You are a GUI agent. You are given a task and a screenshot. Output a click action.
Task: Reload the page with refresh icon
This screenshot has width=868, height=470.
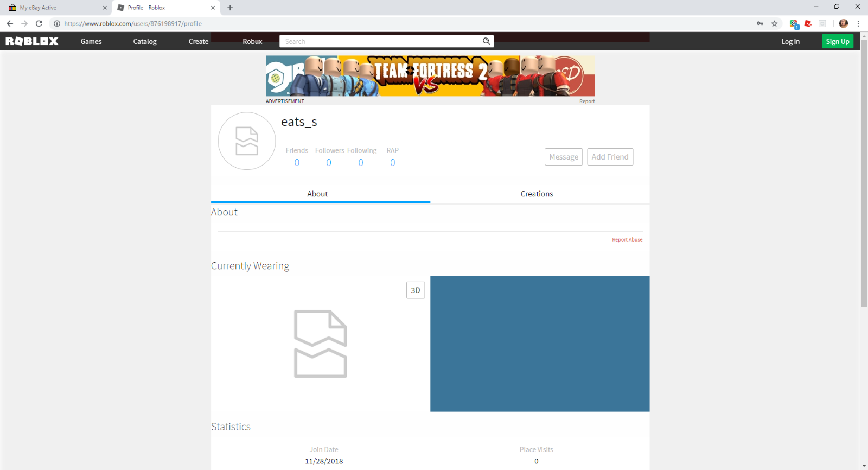(39, 23)
